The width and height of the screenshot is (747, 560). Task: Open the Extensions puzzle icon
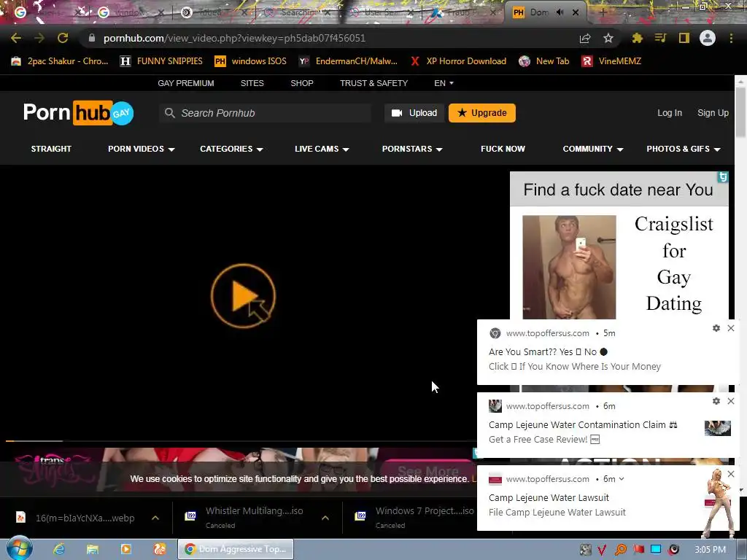pos(637,38)
